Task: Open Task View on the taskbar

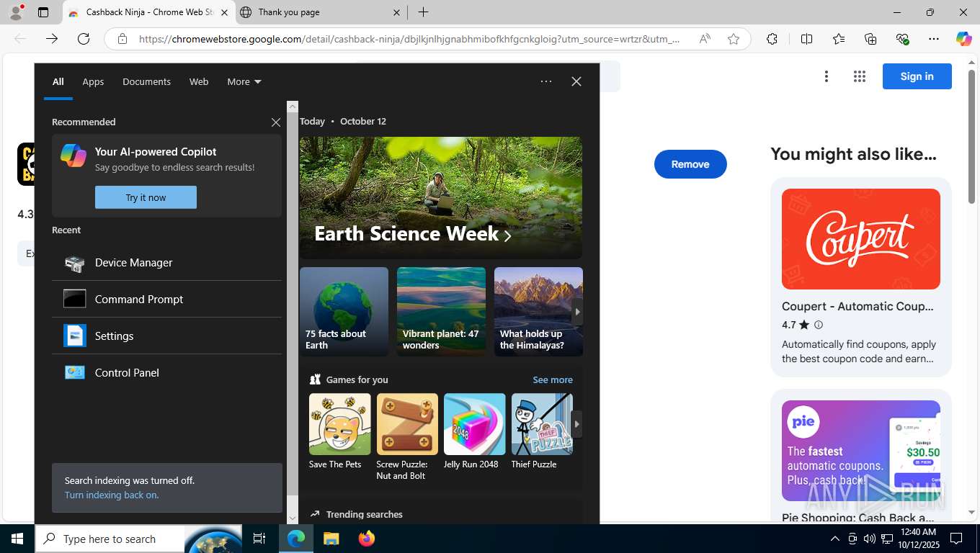Action: 259,539
